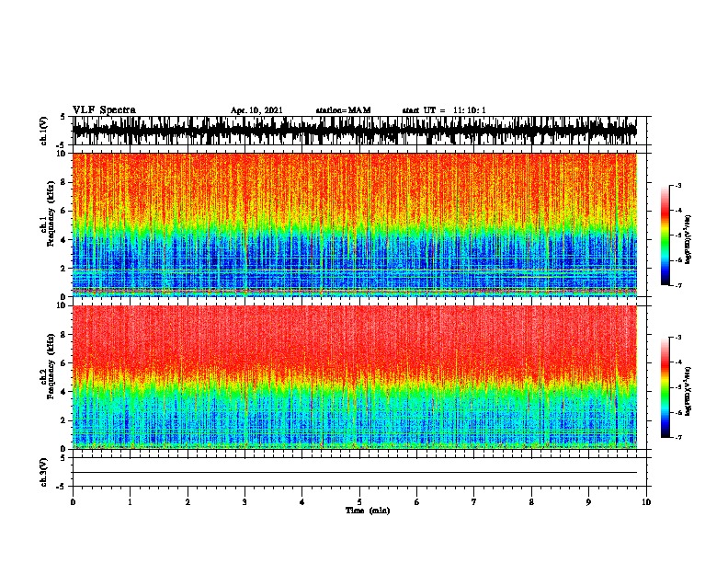728x563 pixels.
Task: Click the ch.2 colorbar log(PSD) label
Action: click(688, 391)
